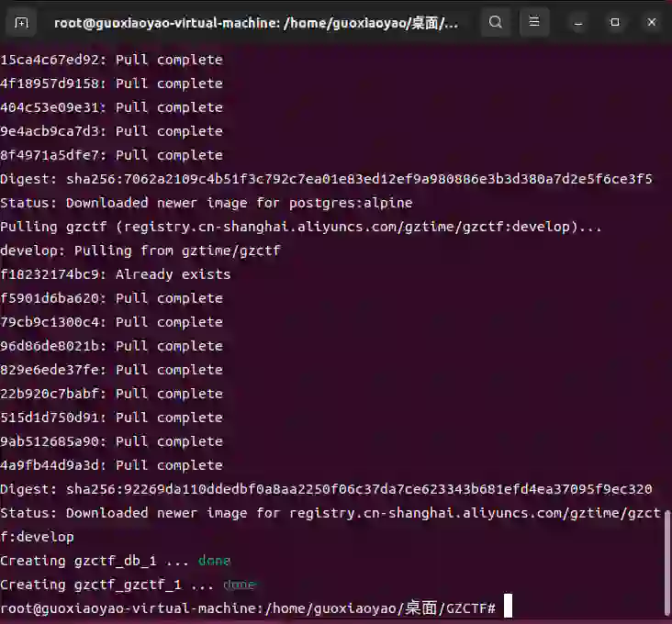
Task: Open a new terminal tab
Action: 22,22
